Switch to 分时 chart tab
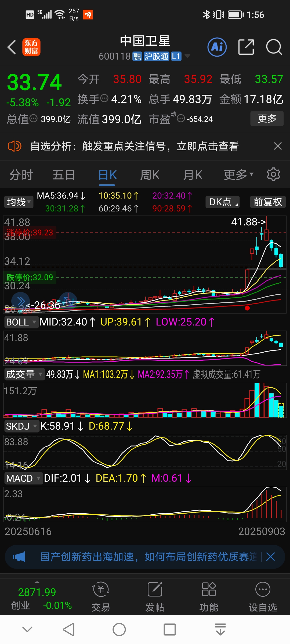 (x=21, y=175)
